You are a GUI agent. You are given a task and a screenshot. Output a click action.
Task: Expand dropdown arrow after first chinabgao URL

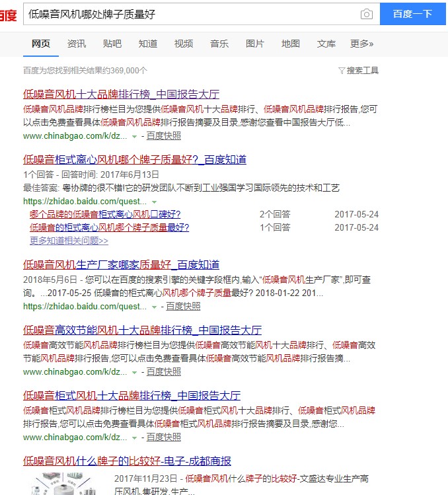point(135,136)
